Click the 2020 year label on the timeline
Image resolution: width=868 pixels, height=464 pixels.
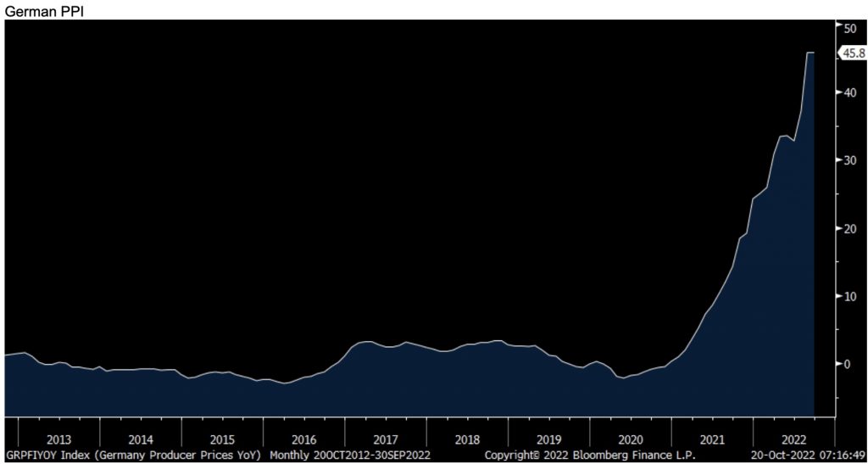pos(631,439)
